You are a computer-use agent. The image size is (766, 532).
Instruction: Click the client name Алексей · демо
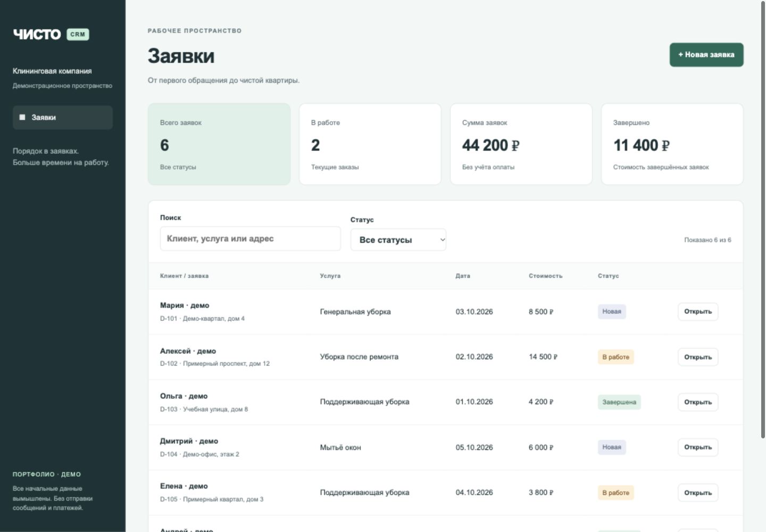pos(188,351)
